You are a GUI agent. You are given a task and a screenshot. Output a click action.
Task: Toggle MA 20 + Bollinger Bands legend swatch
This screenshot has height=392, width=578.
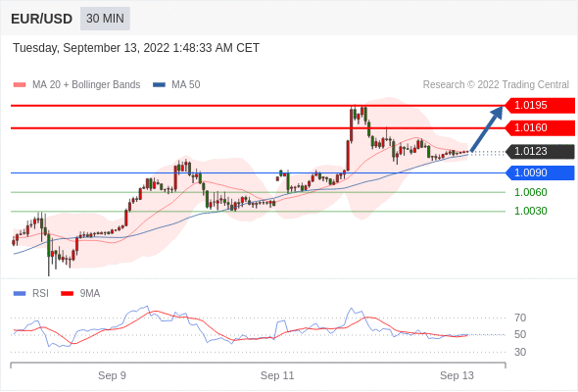(x=20, y=85)
